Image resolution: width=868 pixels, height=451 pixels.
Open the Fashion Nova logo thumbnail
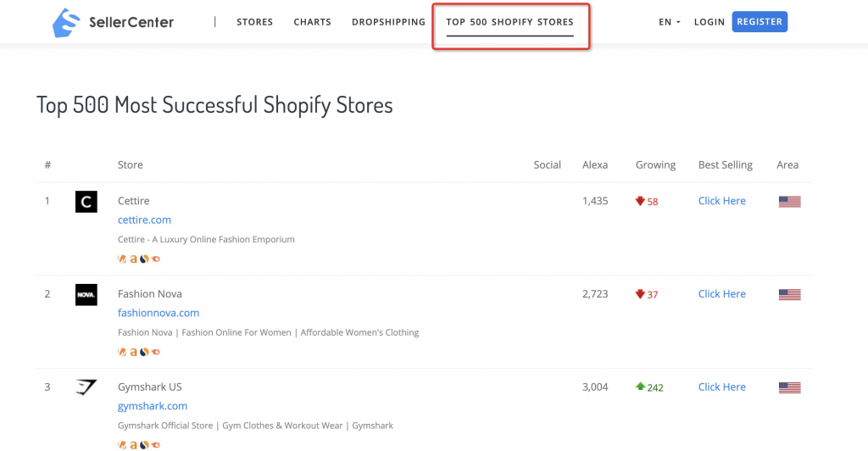[86, 294]
